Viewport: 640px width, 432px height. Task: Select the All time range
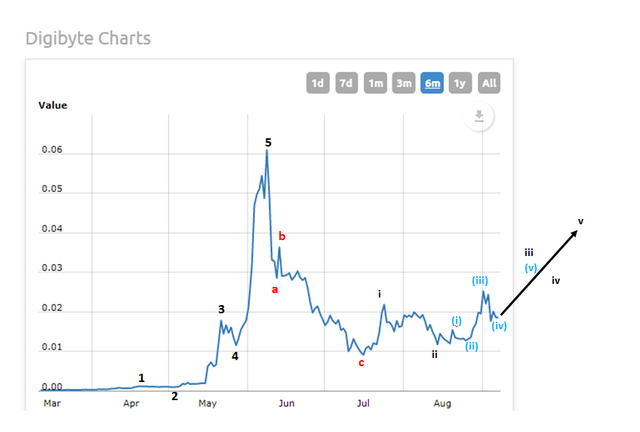point(489,83)
